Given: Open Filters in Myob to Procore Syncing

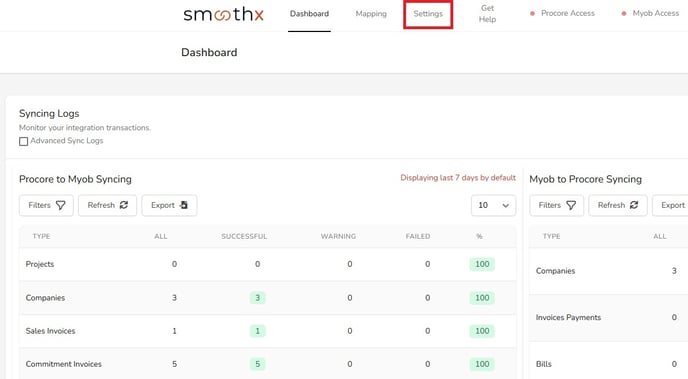Looking at the screenshot, I should click(x=556, y=205).
